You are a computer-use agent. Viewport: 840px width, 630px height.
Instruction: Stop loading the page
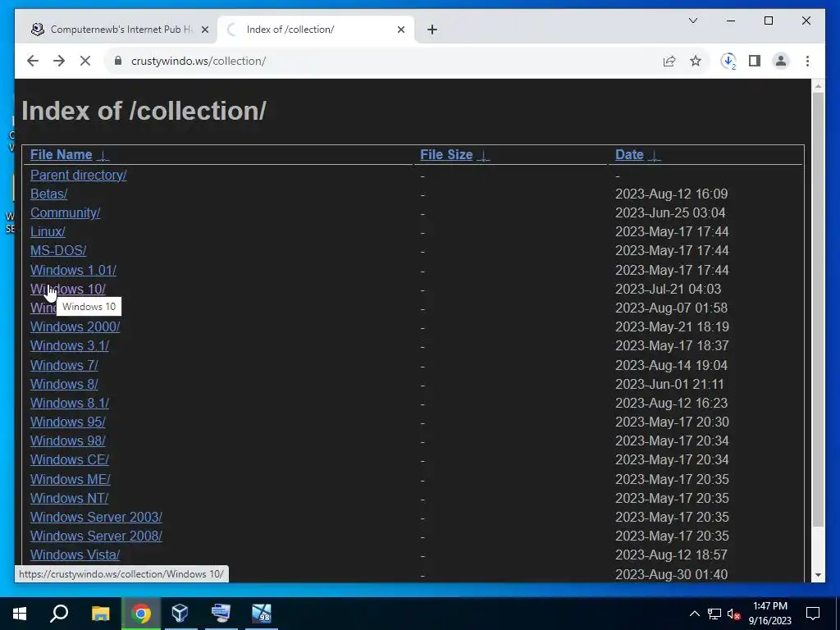click(x=85, y=61)
